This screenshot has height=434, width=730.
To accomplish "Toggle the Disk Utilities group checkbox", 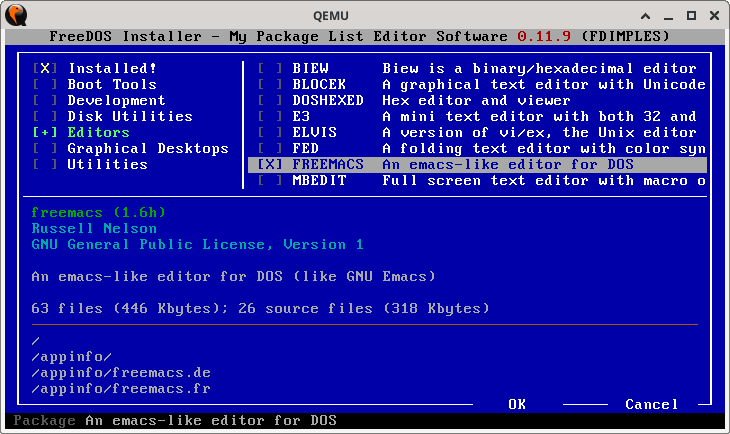I will [45, 116].
